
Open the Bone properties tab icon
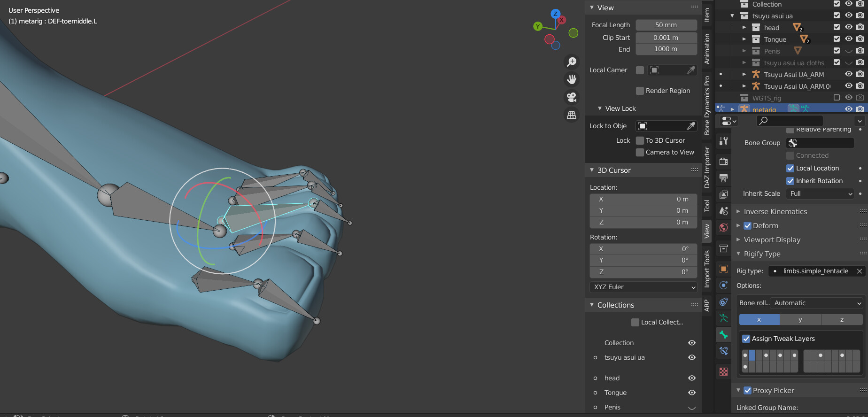tap(724, 335)
